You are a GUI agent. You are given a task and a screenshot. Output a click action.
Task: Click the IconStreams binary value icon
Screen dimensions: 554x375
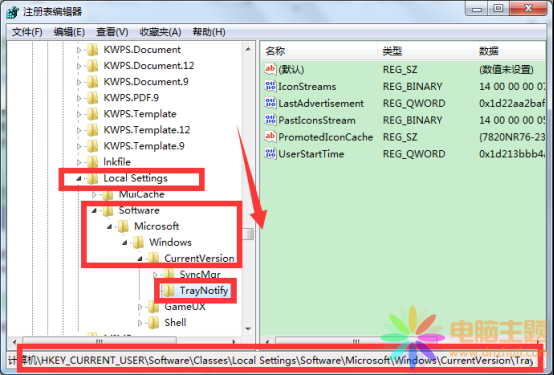pos(270,86)
